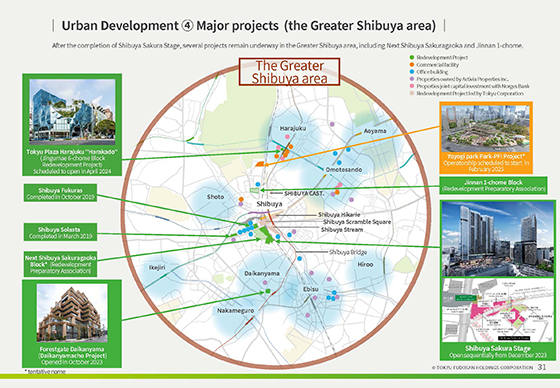Click the green Forestgate Daikanyama square map marker
560x388 pixels.
pos(268,291)
